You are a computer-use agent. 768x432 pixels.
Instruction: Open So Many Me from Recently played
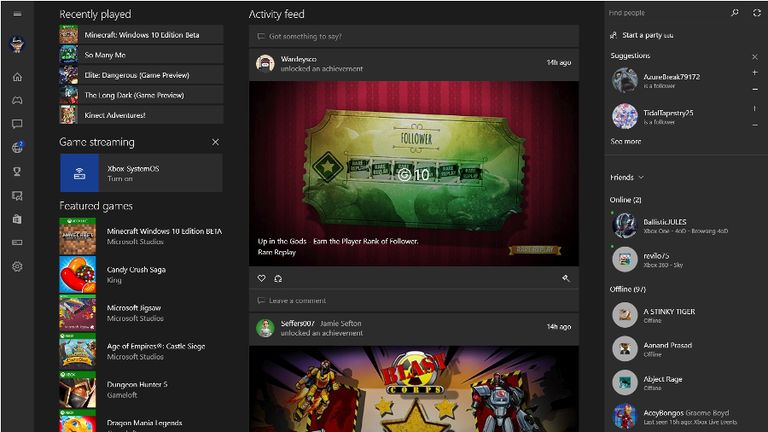click(x=141, y=55)
